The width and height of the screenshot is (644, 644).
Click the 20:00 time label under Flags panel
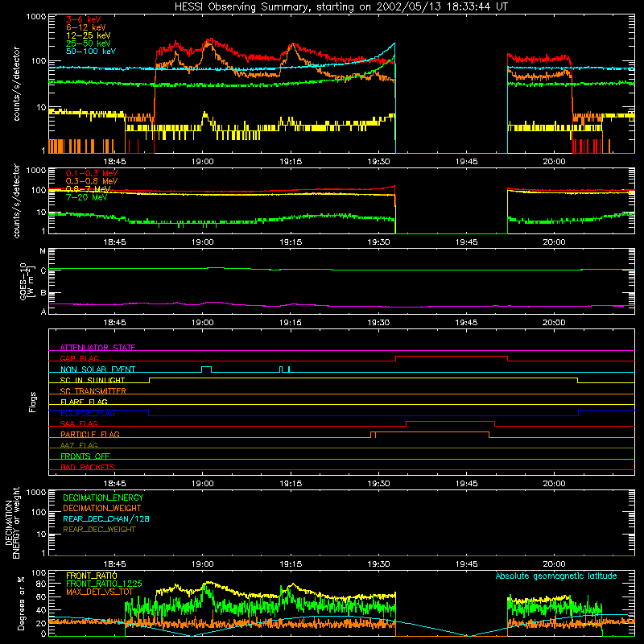pyautogui.click(x=555, y=484)
